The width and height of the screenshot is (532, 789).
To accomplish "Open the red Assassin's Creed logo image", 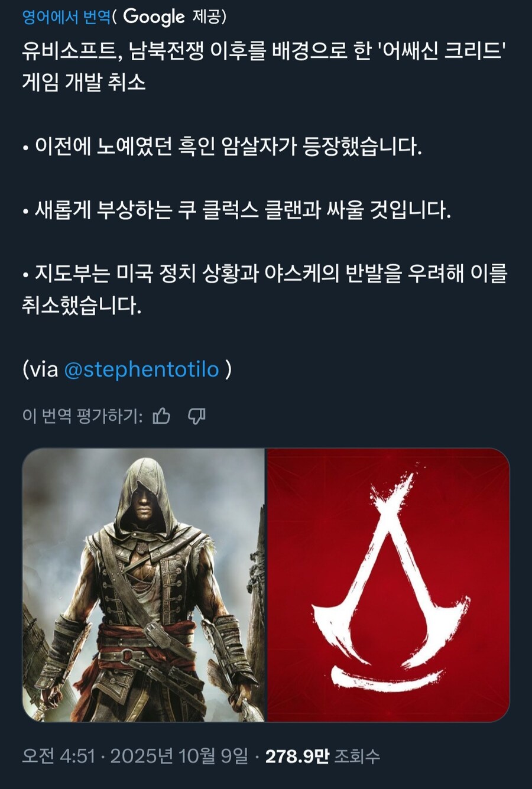I will pos(388,585).
